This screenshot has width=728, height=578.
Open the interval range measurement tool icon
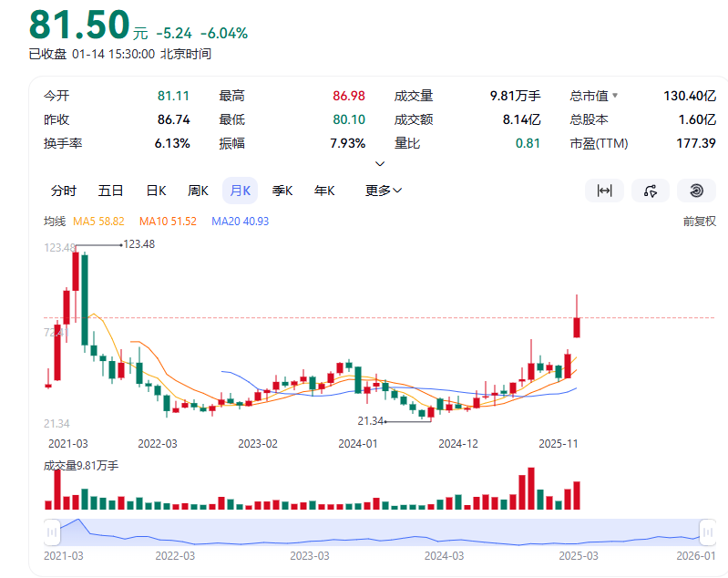click(x=603, y=191)
